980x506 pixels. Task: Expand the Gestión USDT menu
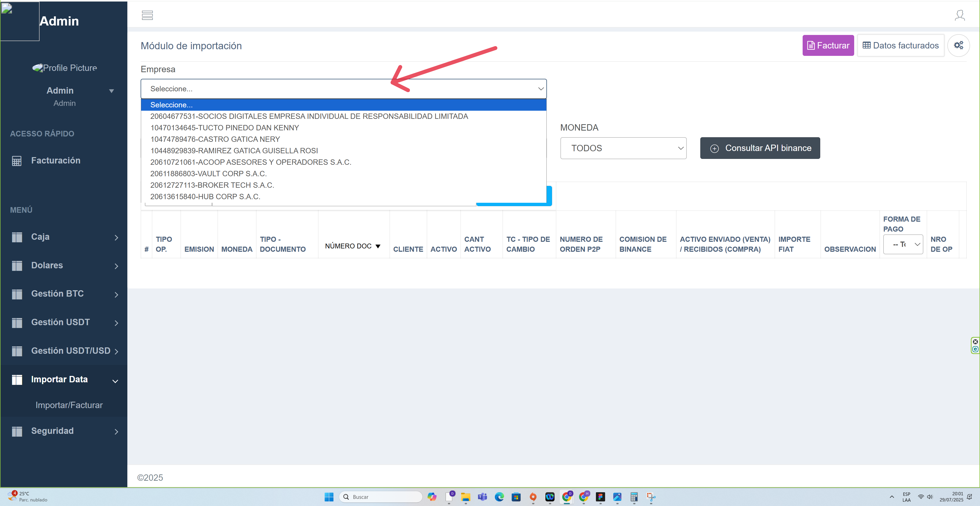61,322
